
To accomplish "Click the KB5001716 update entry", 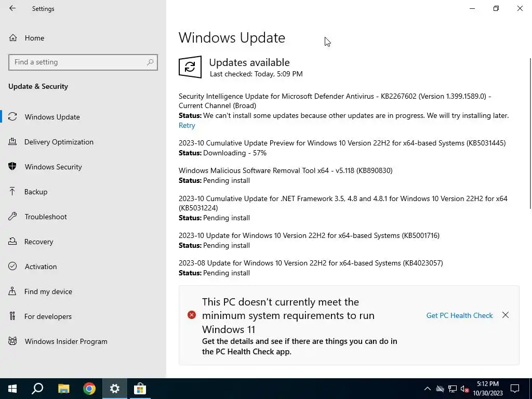I will click(309, 236).
